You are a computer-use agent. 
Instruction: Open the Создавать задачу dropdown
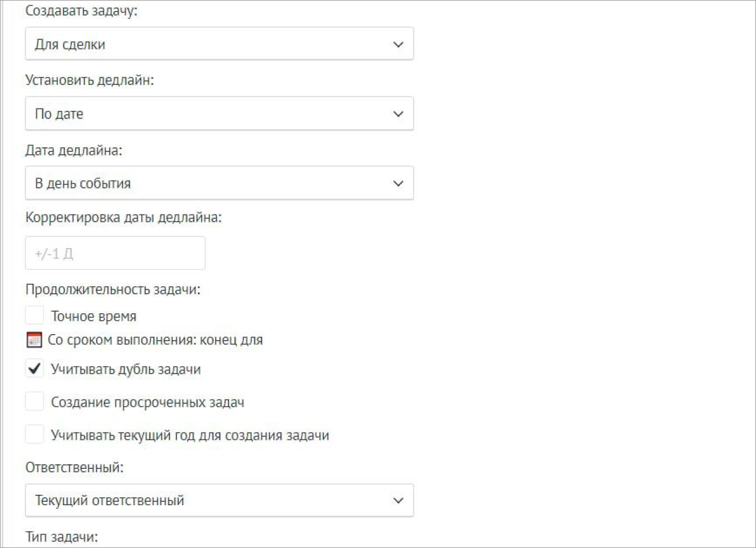tap(219, 44)
